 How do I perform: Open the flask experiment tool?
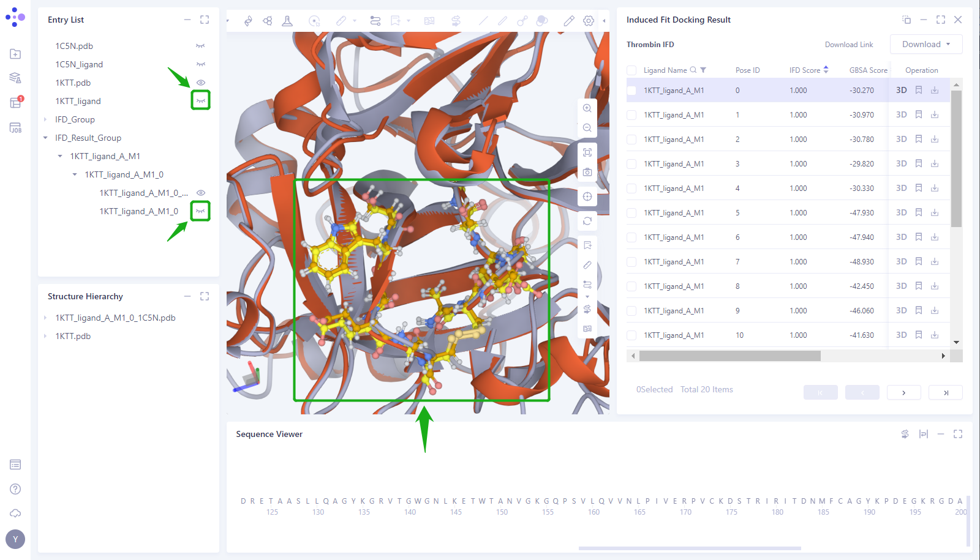tap(288, 20)
